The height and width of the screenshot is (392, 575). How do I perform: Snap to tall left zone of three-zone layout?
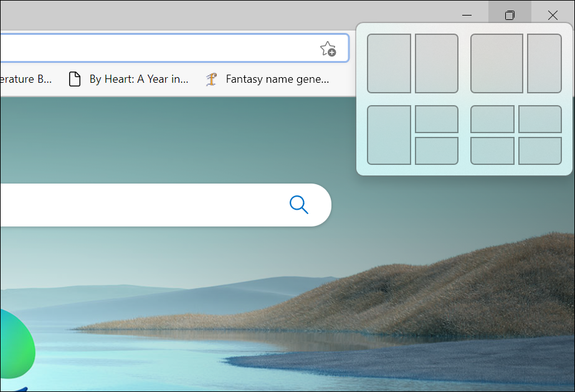tap(389, 135)
